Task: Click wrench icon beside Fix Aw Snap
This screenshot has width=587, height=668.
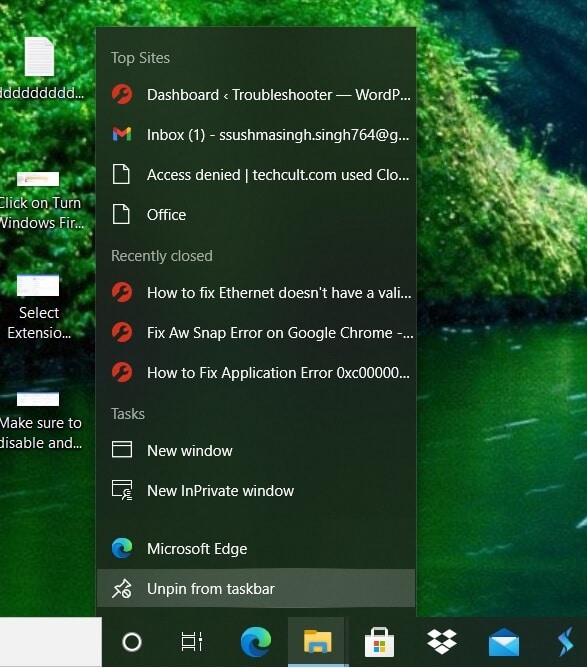Action: 122,332
